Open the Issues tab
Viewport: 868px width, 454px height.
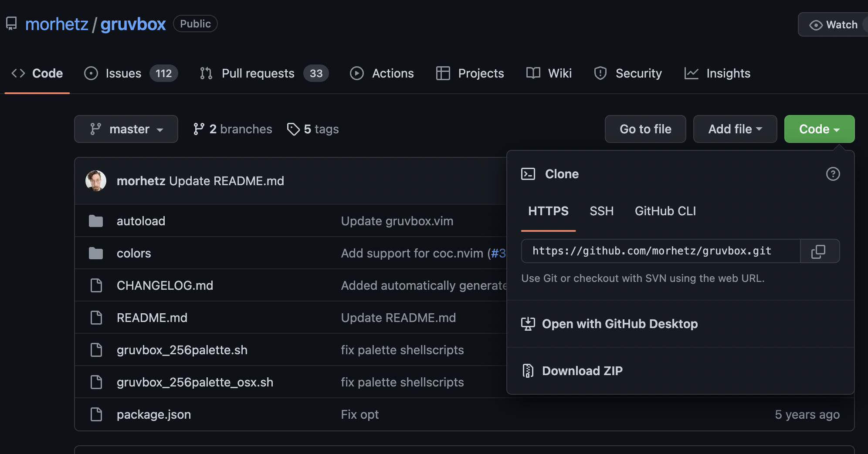pos(131,73)
